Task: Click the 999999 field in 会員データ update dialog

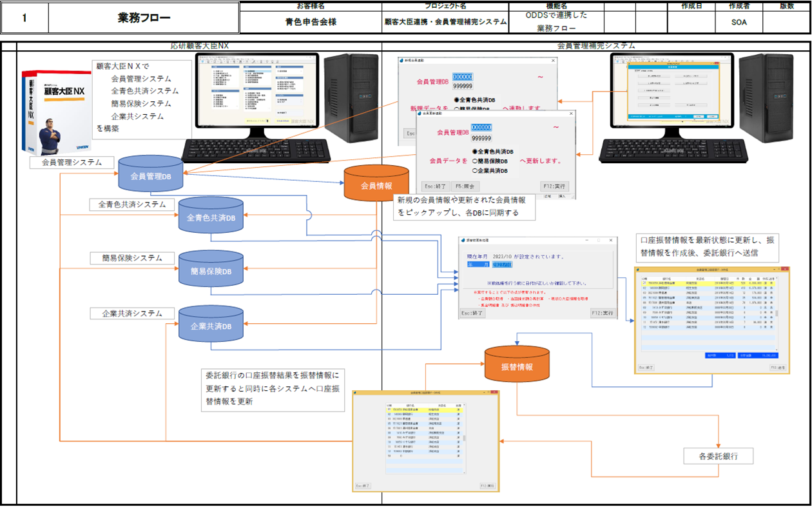Action: coord(481,137)
